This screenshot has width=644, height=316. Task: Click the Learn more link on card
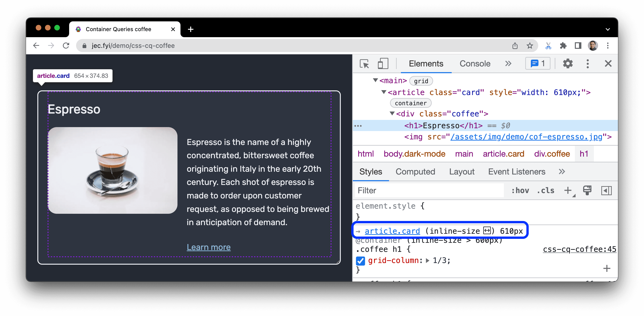coord(209,247)
